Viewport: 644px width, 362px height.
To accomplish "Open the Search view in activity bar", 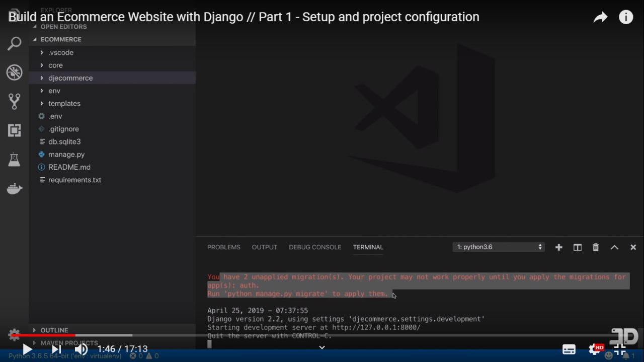I will click(14, 44).
